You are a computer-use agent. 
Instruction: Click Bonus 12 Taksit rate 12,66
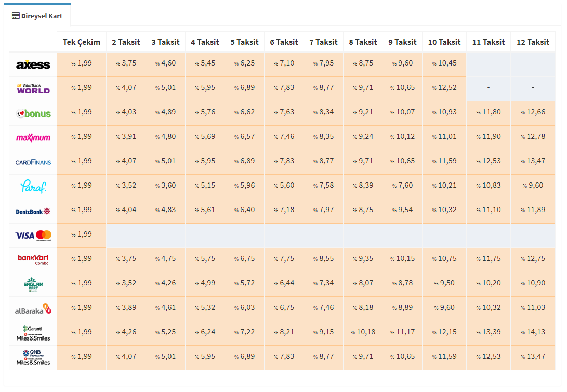[533, 112]
